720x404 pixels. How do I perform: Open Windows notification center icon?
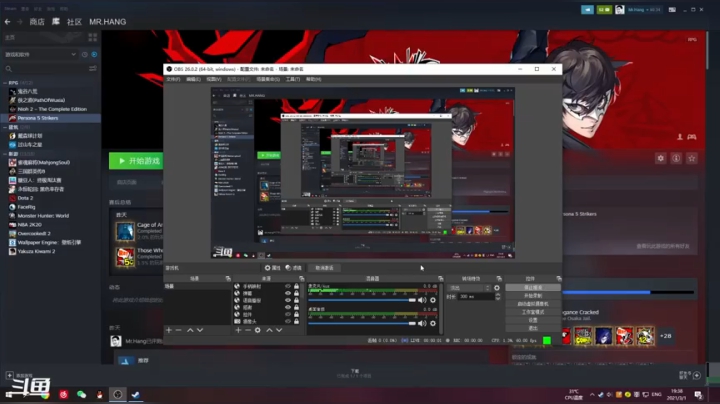pyautogui.click(x=698, y=394)
